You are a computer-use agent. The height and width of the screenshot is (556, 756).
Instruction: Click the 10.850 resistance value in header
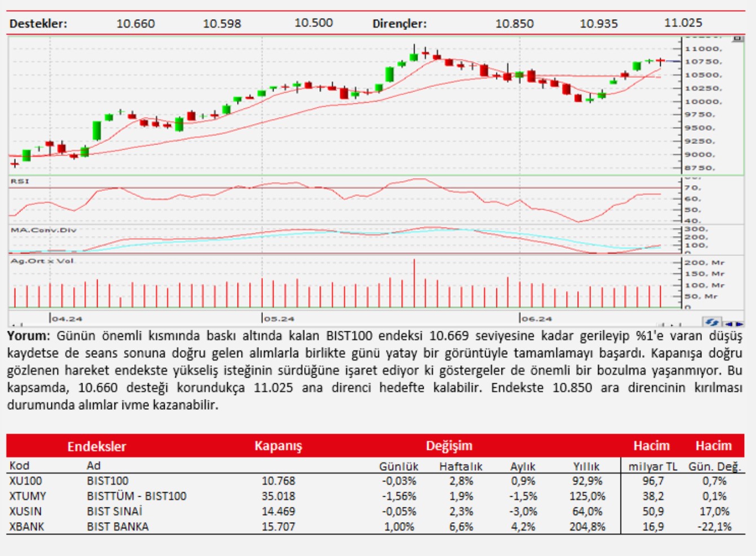(515, 24)
